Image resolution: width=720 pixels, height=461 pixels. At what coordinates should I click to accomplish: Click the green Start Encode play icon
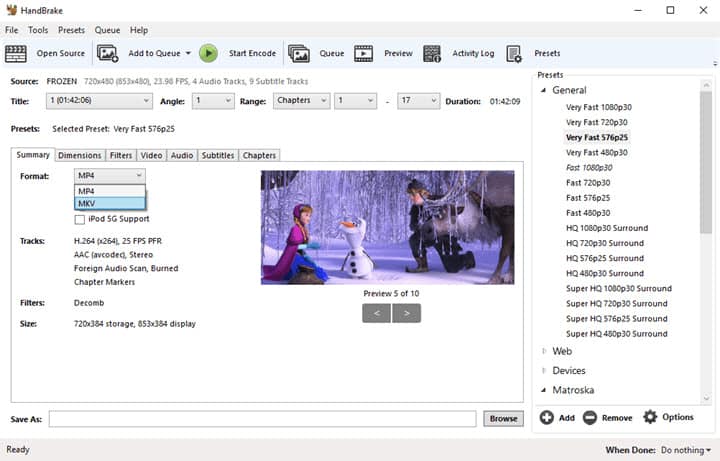pos(208,54)
